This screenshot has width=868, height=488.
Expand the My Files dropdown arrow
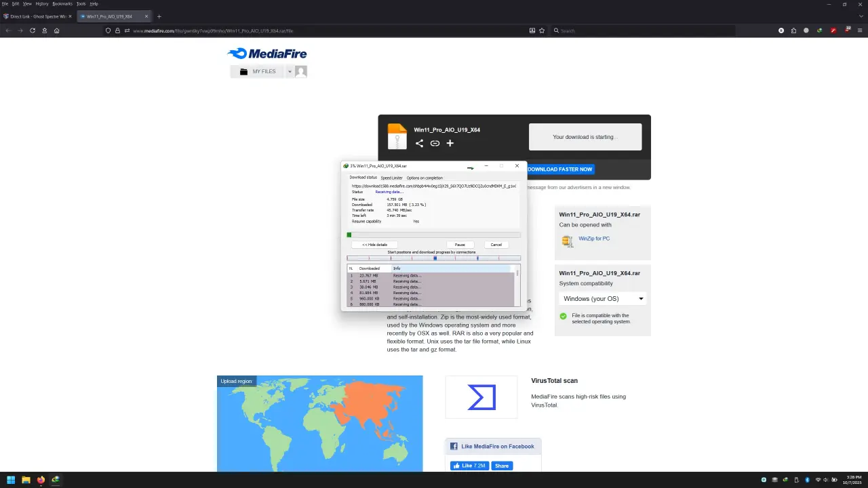coord(290,71)
